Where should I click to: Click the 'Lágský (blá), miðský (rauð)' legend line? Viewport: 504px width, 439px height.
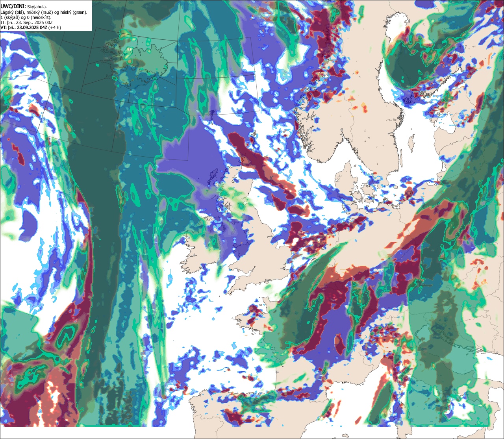pos(44,12)
